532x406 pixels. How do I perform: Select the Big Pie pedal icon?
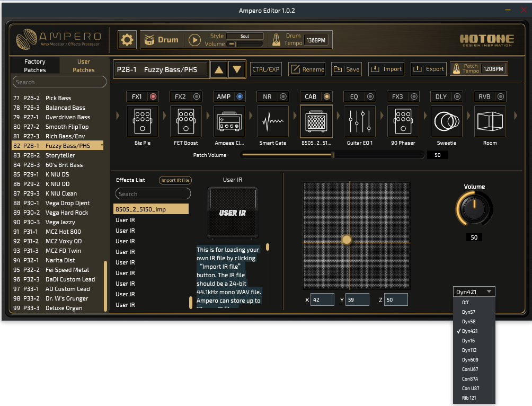coord(143,121)
